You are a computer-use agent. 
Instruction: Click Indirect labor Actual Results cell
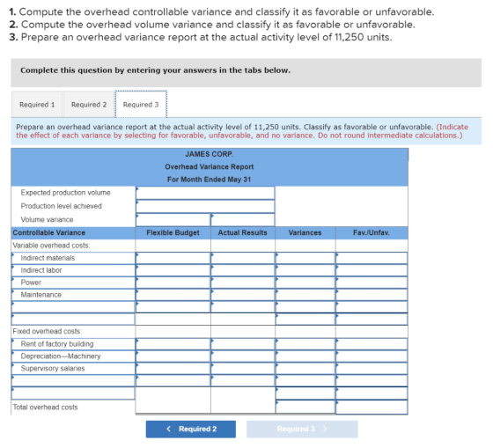coord(243,270)
